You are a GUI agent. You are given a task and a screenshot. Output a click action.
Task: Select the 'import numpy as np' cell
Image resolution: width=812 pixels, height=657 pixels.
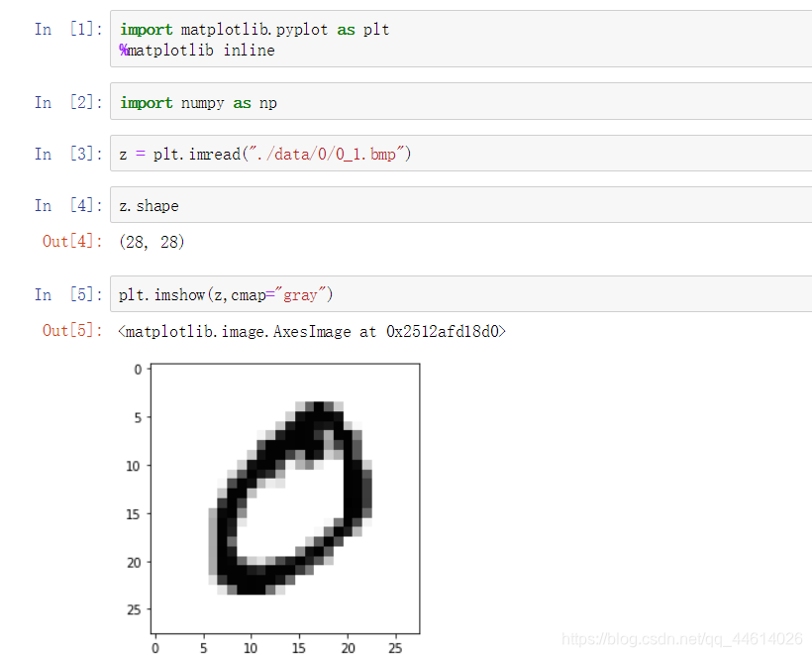[460, 101]
